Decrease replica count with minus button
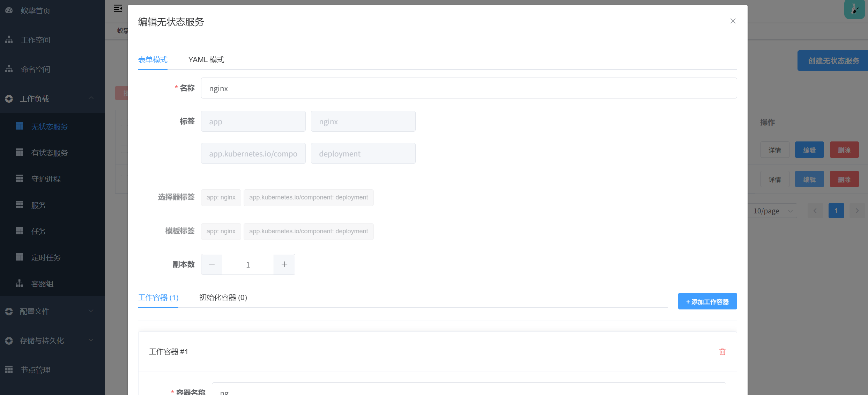Image resolution: width=868 pixels, height=395 pixels. (212, 264)
